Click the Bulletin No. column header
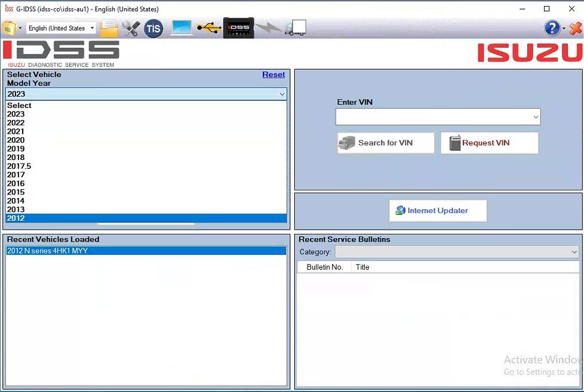 tap(324, 267)
